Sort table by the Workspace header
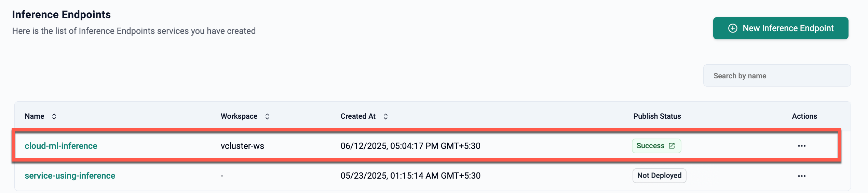This screenshot has width=868, height=193. pos(239,116)
